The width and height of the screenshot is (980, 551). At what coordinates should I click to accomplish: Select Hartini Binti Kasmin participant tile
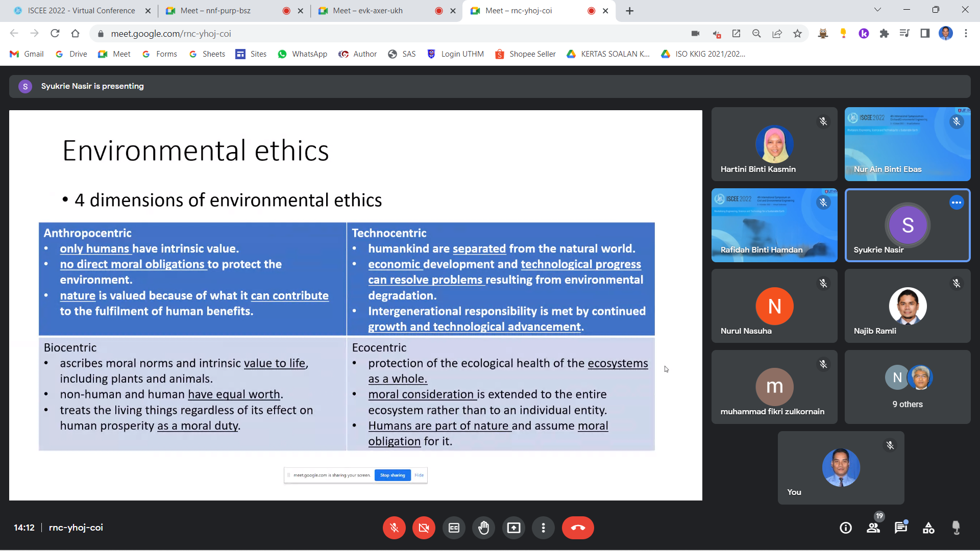(774, 144)
